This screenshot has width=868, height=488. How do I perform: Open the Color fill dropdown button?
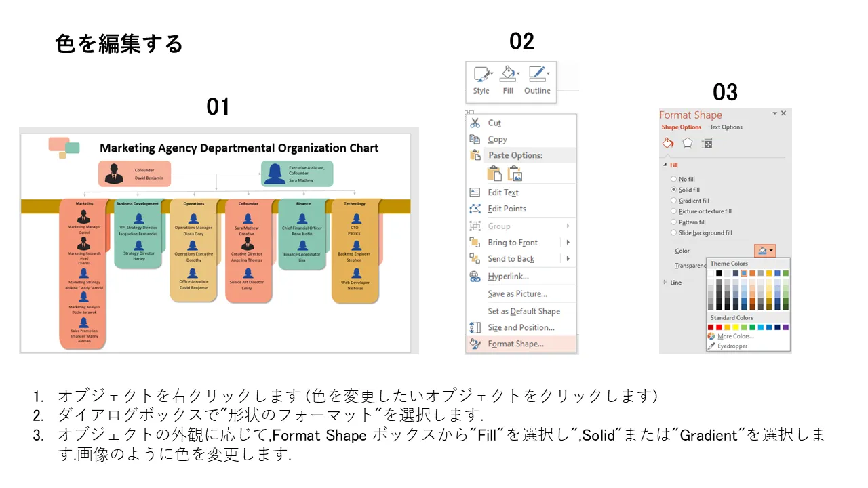(x=765, y=251)
